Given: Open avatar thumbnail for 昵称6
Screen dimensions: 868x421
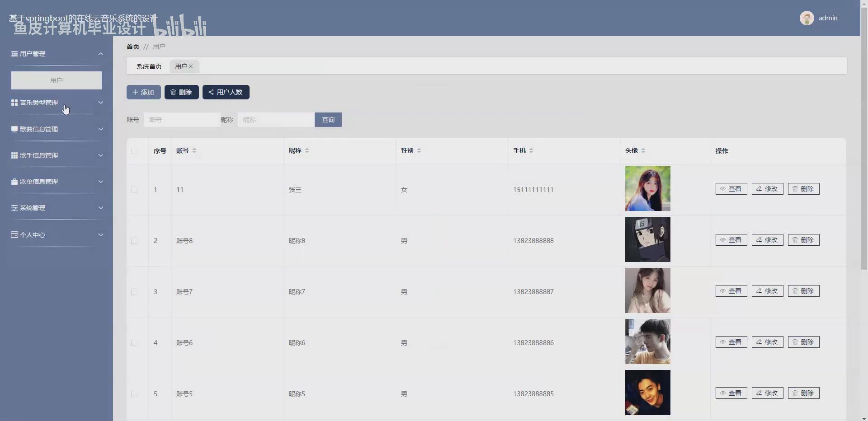Looking at the screenshot, I should (648, 341).
